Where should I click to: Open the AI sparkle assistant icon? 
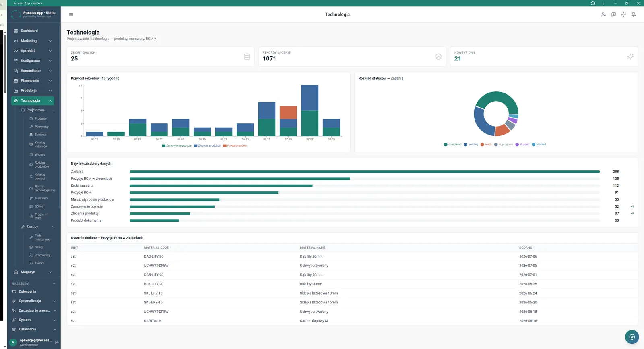point(623,15)
